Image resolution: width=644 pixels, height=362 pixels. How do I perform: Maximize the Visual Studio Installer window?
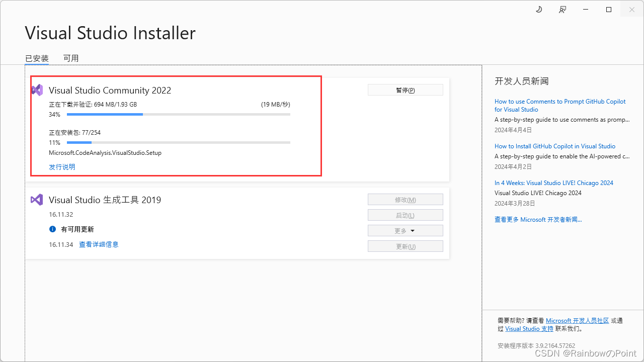[609, 10]
